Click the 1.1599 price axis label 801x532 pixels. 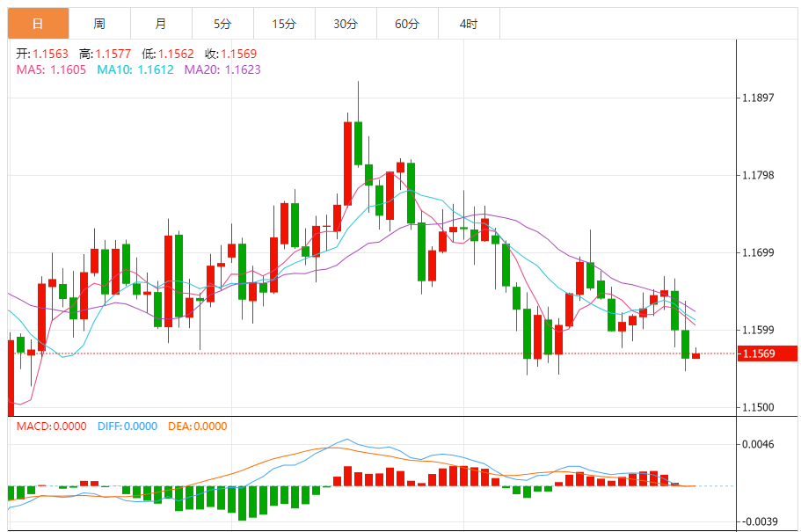pyautogui.click(x=758, y=330)
